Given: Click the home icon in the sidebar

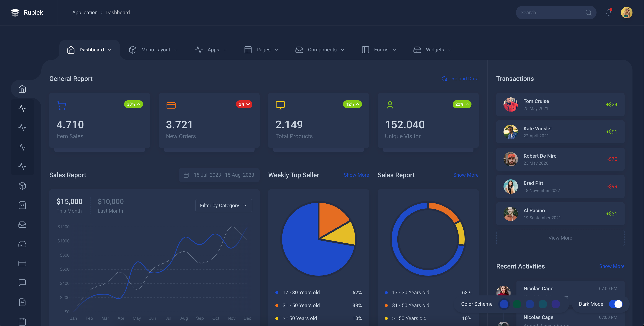Looking at the screenshot, I should tap(22, 89).
